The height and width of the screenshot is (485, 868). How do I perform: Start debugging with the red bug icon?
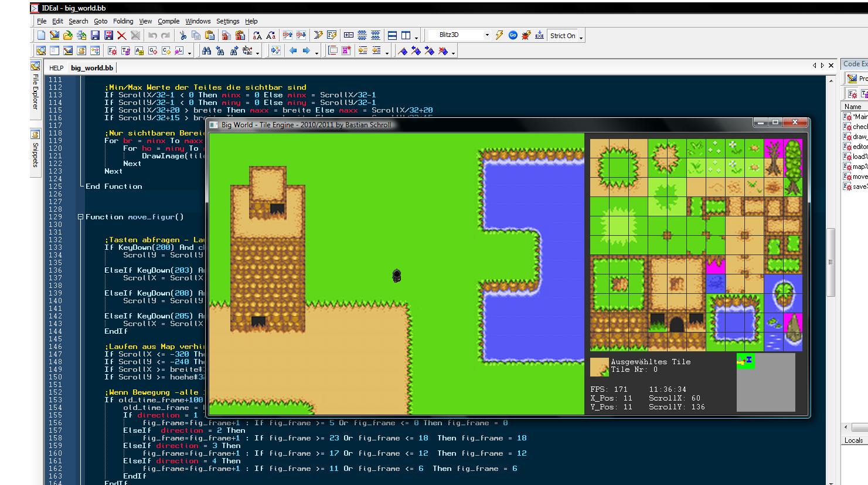[526, 35]
